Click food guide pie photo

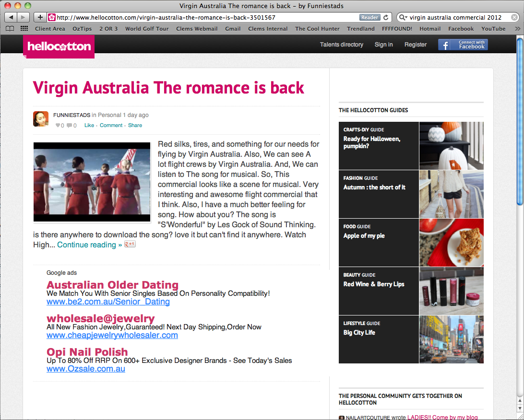tap(452, 243)
